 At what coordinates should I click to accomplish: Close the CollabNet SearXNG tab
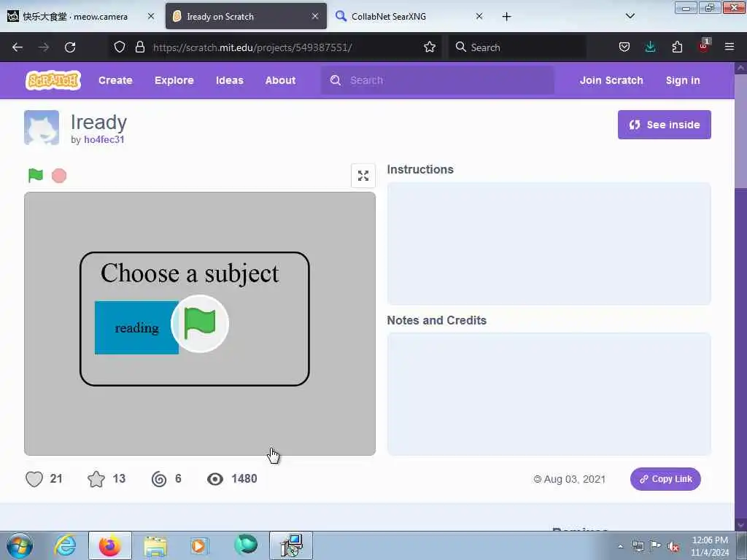pyautogui.click(x=479, y=16)
